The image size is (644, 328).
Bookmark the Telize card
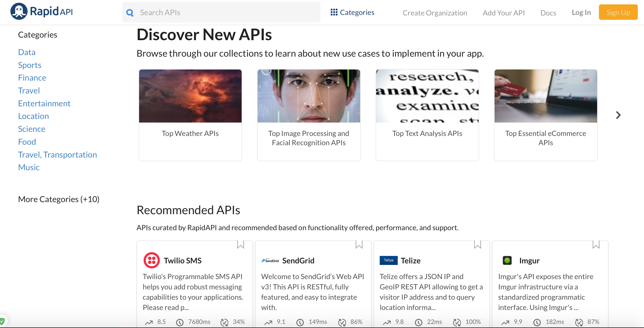click(x=477, y=244)
